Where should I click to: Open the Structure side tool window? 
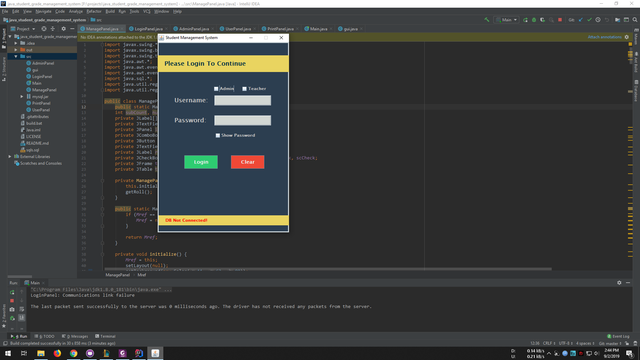pos(4,69)
